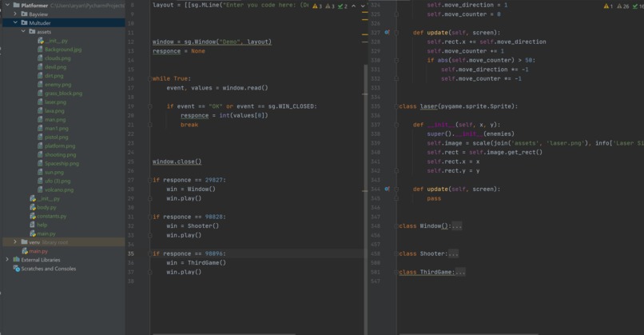Viewport: 644px width, 335px height.
Task: Click right editor yellow warning count icon
Action: click(606, 6)
